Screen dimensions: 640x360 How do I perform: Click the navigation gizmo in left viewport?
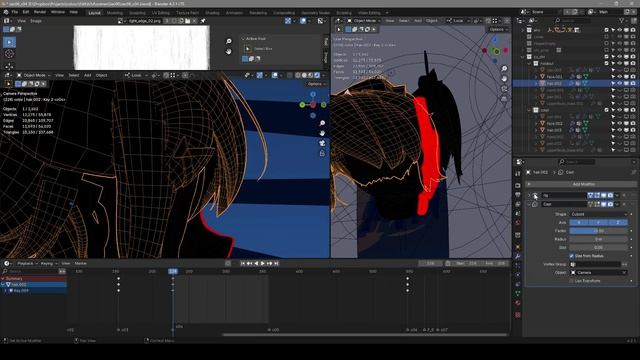click(313, 105)
